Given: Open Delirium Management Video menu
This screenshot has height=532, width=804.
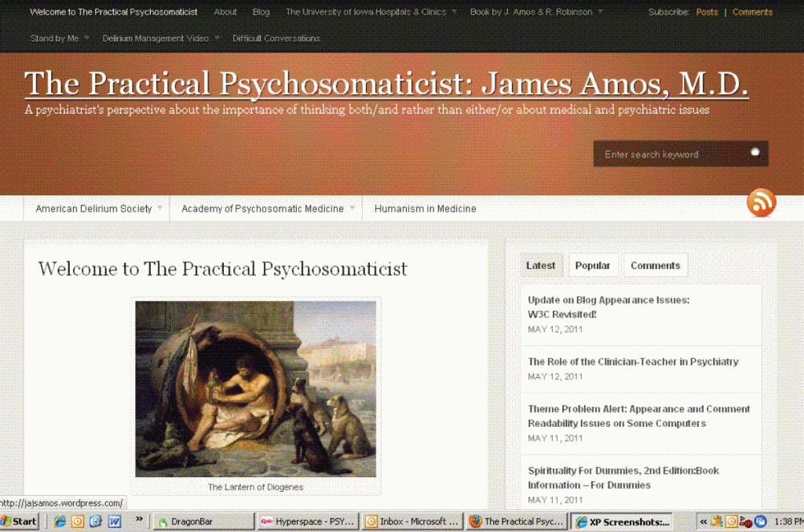Looking at the screenshot, I should 155,38.
